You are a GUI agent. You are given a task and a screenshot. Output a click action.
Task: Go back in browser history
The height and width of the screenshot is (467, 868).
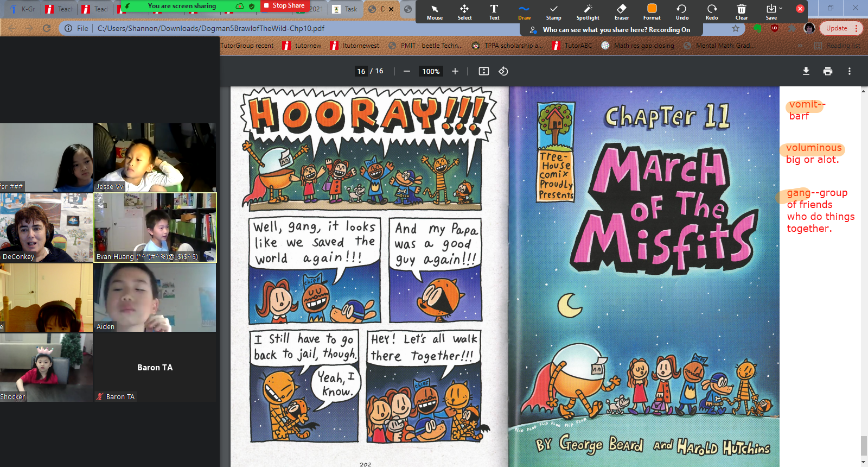[x=12, y=28]
